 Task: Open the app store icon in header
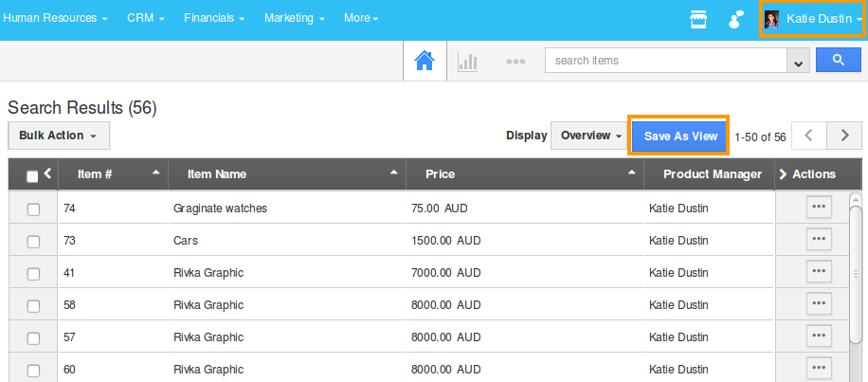tap(698, 19)
